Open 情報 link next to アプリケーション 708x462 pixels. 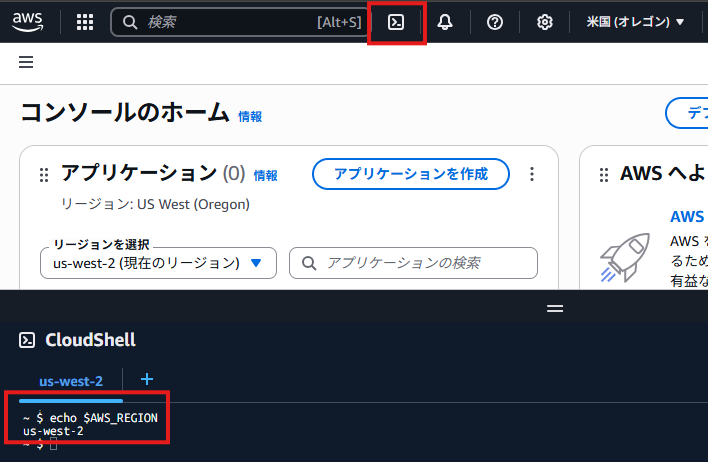pyautogui.click(x=266, y=175)
